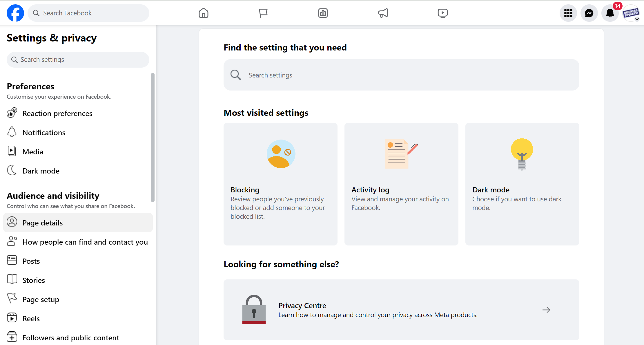644x345 pixels.
Task: Click the magnifier icon in main search box
Action: [235, 75]
